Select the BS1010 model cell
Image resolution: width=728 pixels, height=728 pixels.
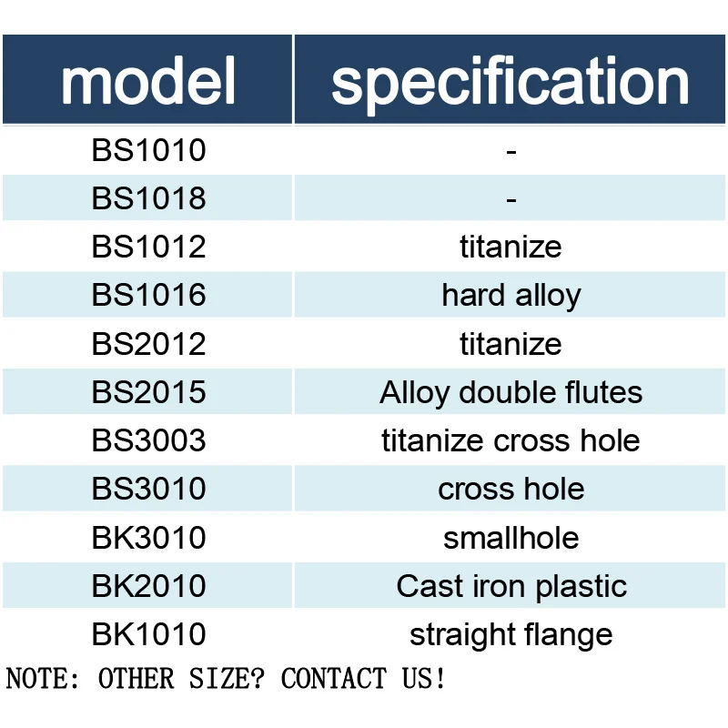[148, 150]
